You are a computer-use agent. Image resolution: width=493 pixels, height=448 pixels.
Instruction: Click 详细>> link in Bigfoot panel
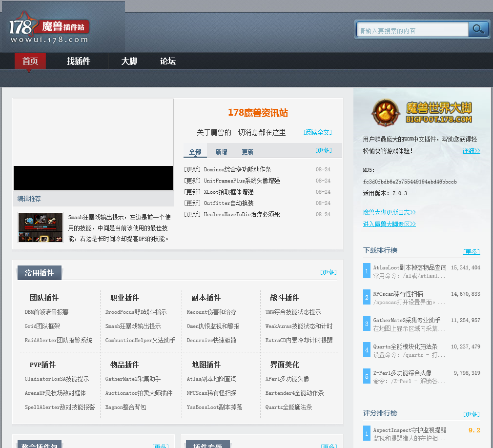pos(472,151)
